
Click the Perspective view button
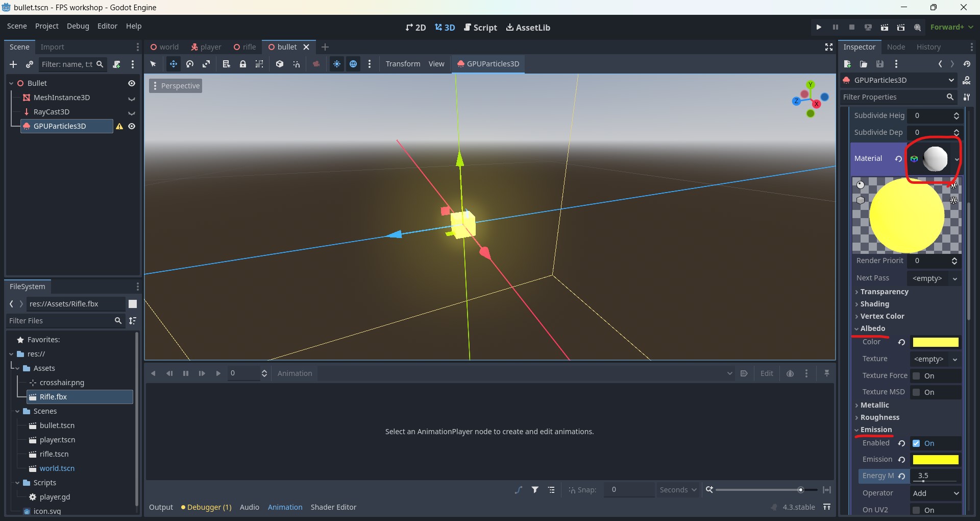[x=176, y=86]
